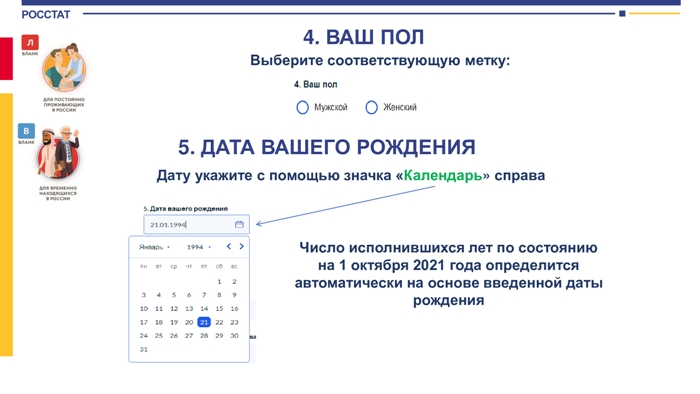Pick day 8 in the calendar
Image resolution: width=700 pixels, height=394 pixels.
pos(219,295)
